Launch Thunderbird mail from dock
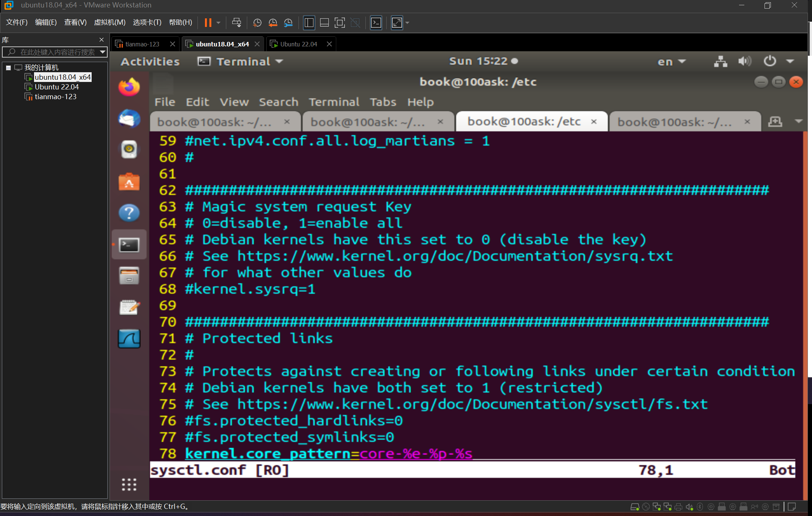Screen dimensions: 812x516 click(x=129, y=119)
